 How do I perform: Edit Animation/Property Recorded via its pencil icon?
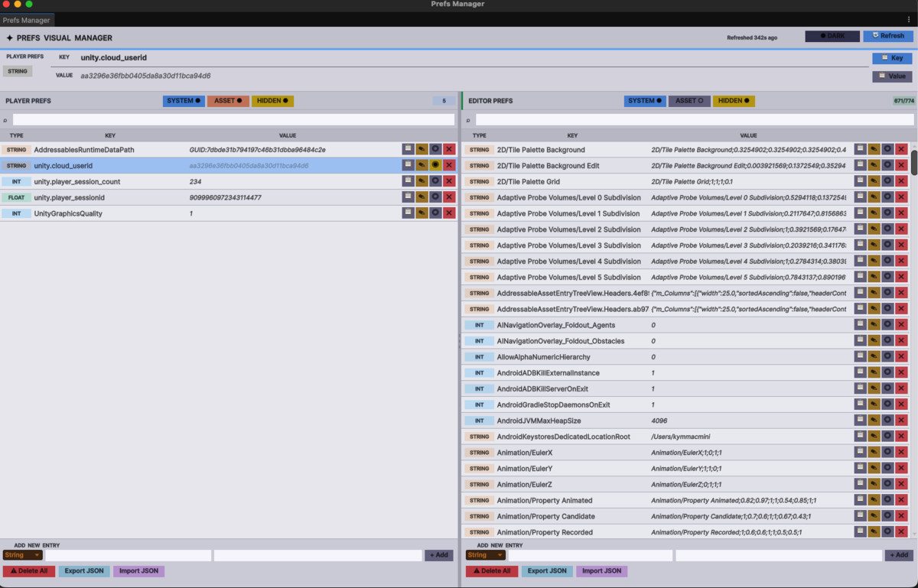[x=874, y=532]
